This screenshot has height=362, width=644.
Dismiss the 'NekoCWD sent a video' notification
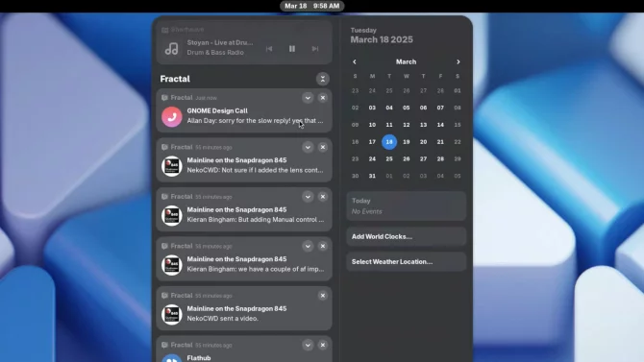[x=323, y=296]
